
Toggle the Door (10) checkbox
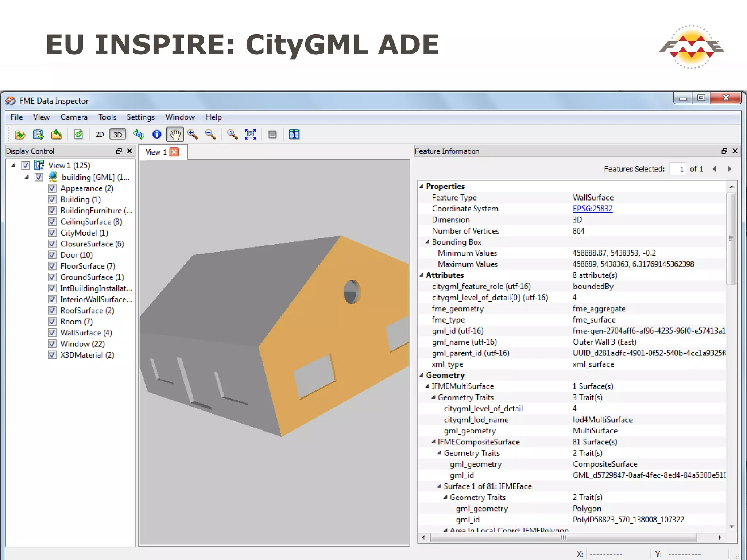pos(52,255)
